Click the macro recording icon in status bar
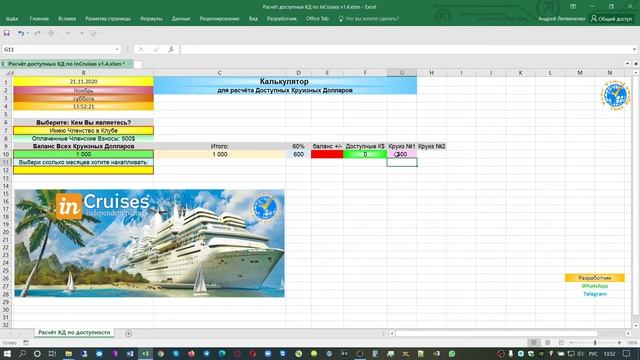This screenshot has width=640, height=360. (x=26, y=342)
